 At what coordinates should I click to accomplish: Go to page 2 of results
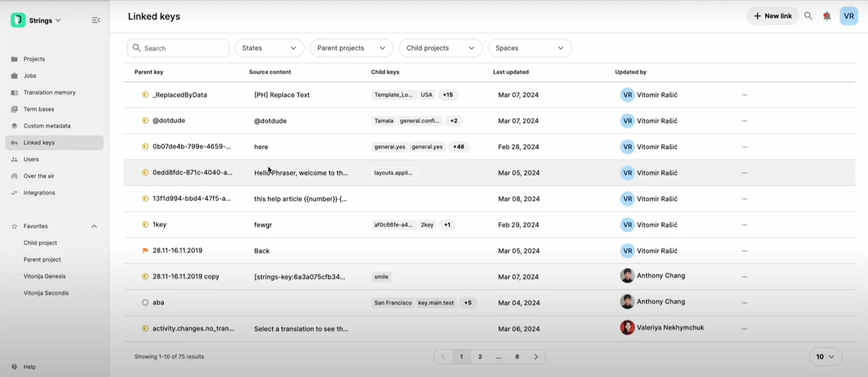pyautogui.click(x=480, y=357)
